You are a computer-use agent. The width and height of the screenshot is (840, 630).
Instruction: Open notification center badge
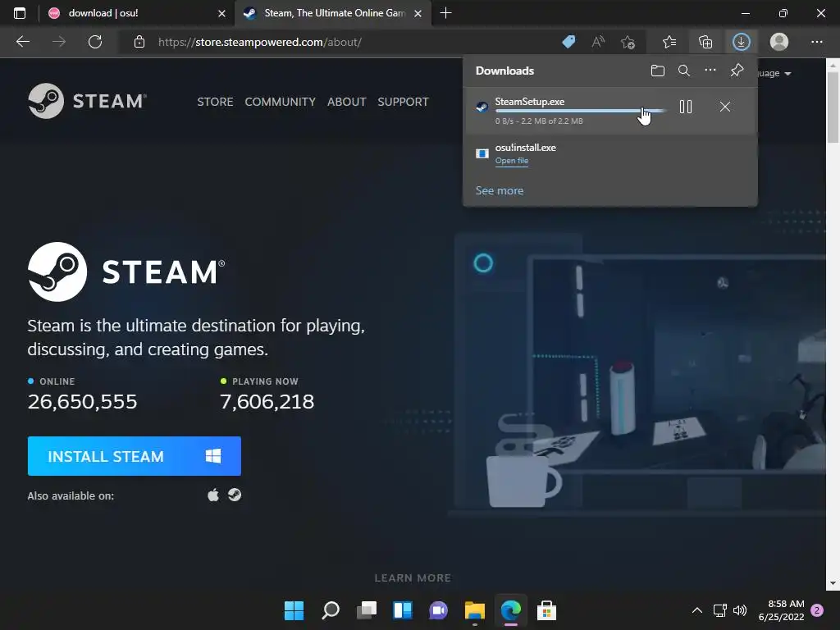(x=817, y=610)
